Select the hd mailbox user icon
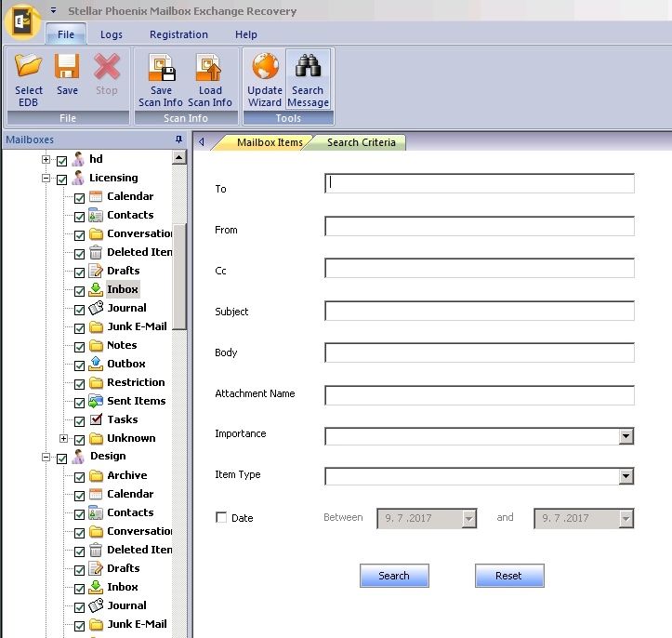This screenshot has height=638, width=672. (x=78, y=159)
